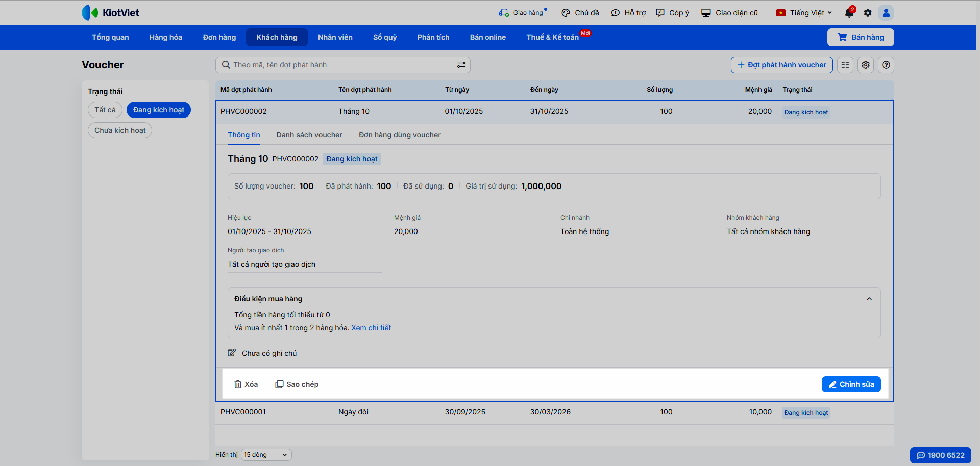This screenshot has height=466, width=980.
Task: Open Sổ quỹ menu
Action: click(x=385, y=37)
